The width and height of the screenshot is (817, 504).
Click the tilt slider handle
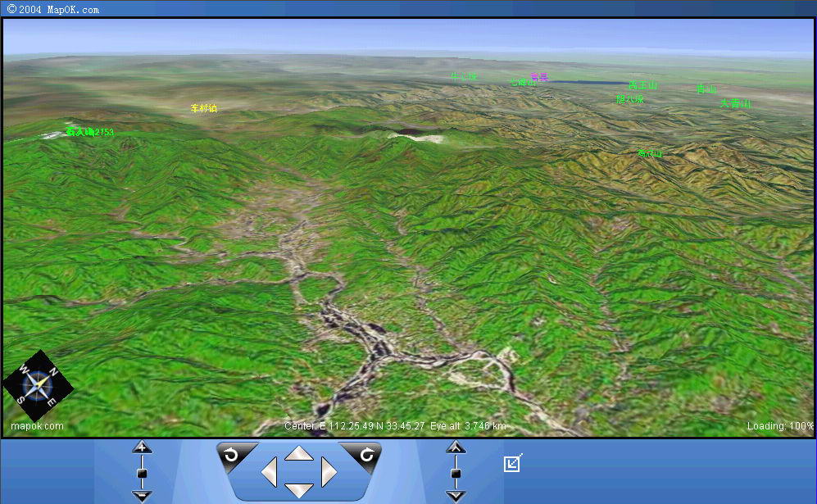(x=456, y=473)
